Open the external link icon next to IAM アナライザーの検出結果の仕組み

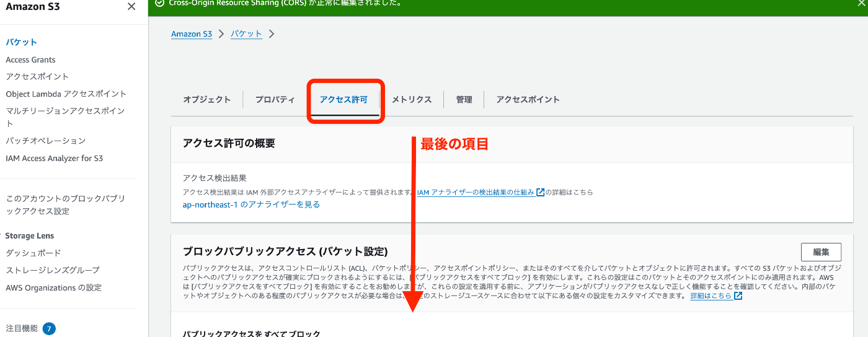(541, 193)
